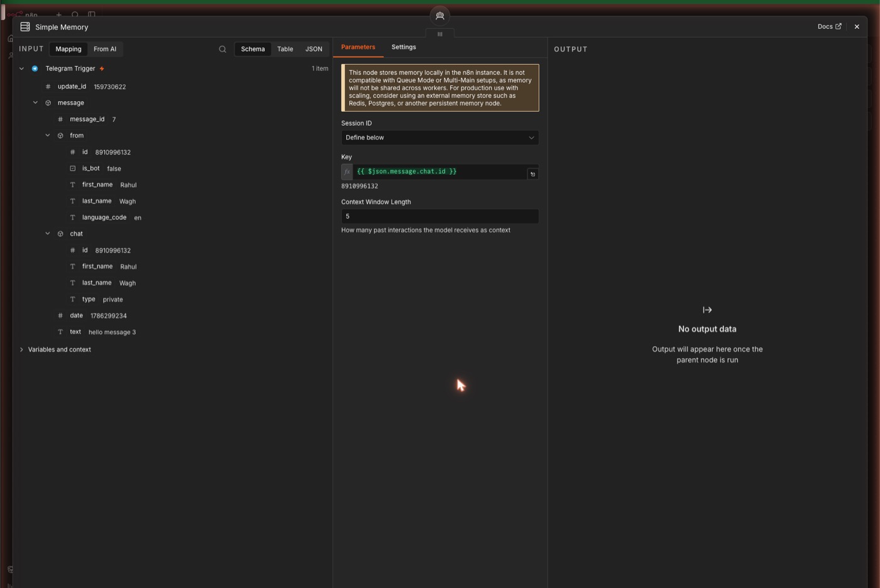
Task: Open the expression editor for Key field
Action: tap(533, 174)
